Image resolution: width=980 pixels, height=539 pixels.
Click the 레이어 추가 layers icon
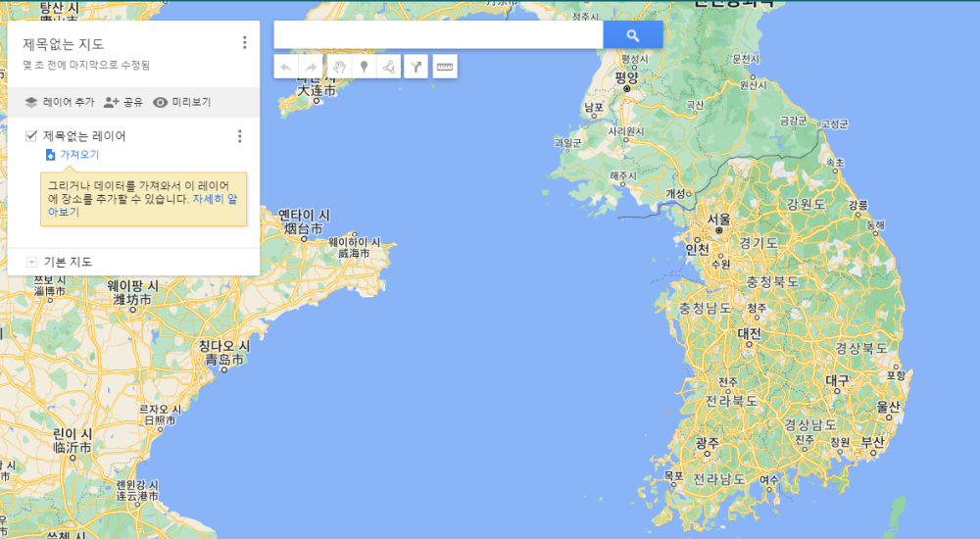31,102
